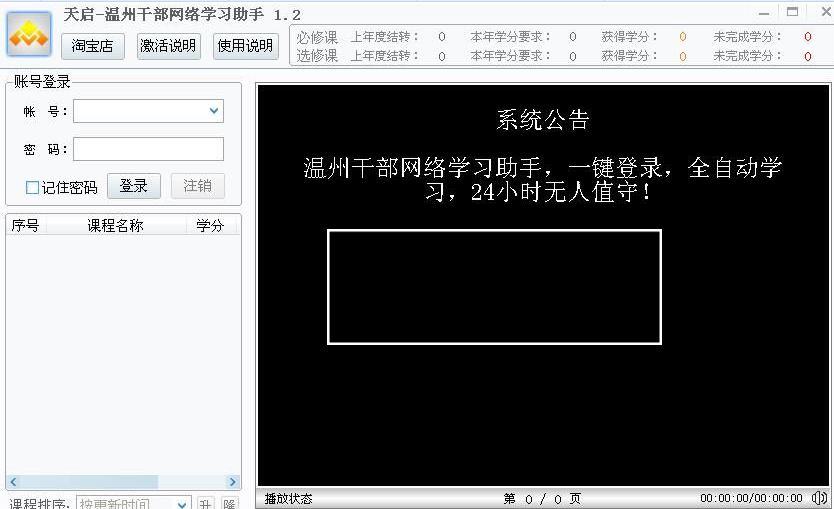This screenshot has height=509, width=834.
Task: Click the 系统公告 heading
Action: coord(543,120)
